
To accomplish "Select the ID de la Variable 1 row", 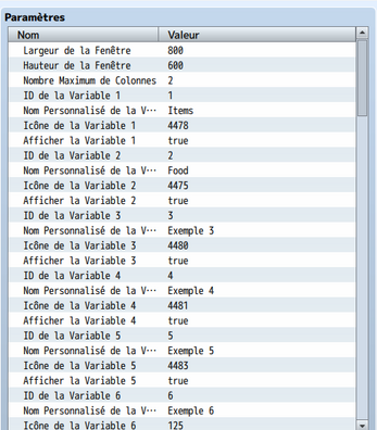I will pyautogui.click(x=182, y=95).
